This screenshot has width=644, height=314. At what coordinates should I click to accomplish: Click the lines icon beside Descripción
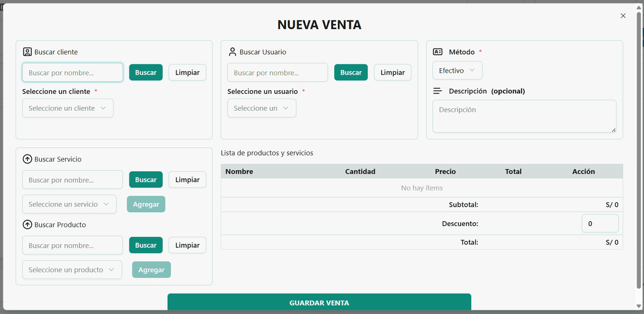coord(437,91)
